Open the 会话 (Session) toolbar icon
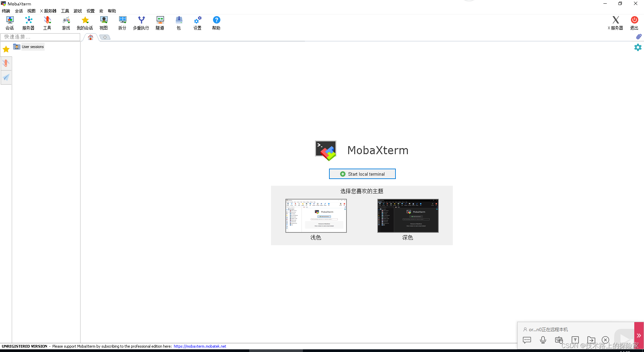Screen dimensions: 644x352 click(10, 23)
